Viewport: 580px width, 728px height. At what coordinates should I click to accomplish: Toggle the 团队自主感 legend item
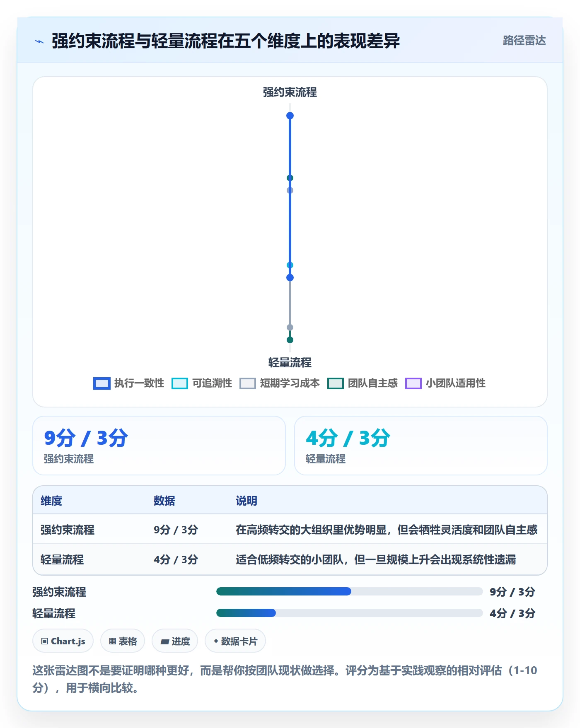click(x=362, y=383)
